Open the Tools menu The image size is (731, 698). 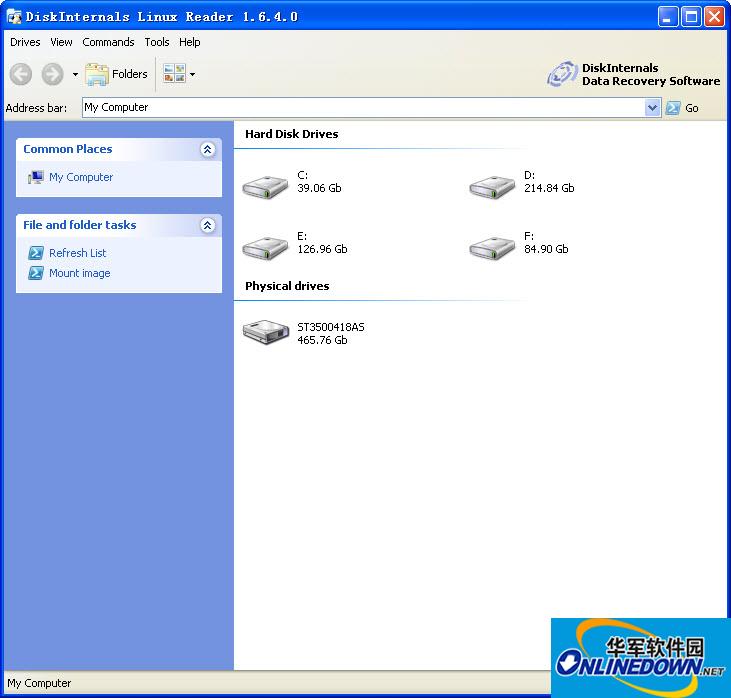157,42
